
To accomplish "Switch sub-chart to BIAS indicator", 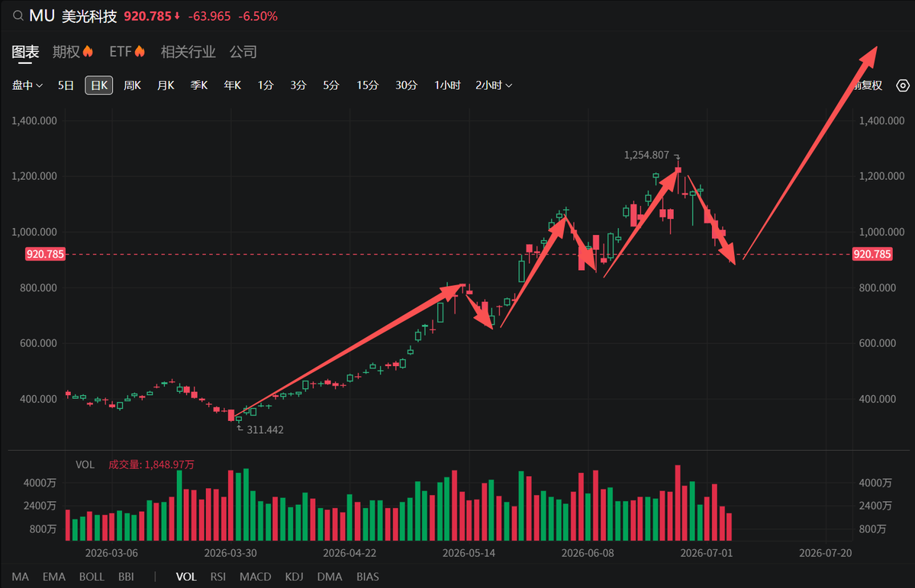I will pyautogui.click(x=368, y=577).
